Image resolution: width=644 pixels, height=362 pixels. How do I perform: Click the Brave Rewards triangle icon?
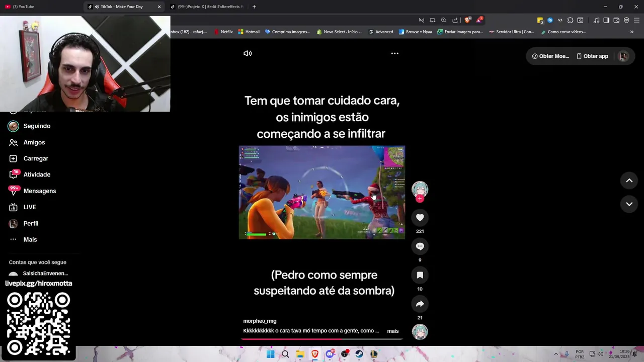479,20
